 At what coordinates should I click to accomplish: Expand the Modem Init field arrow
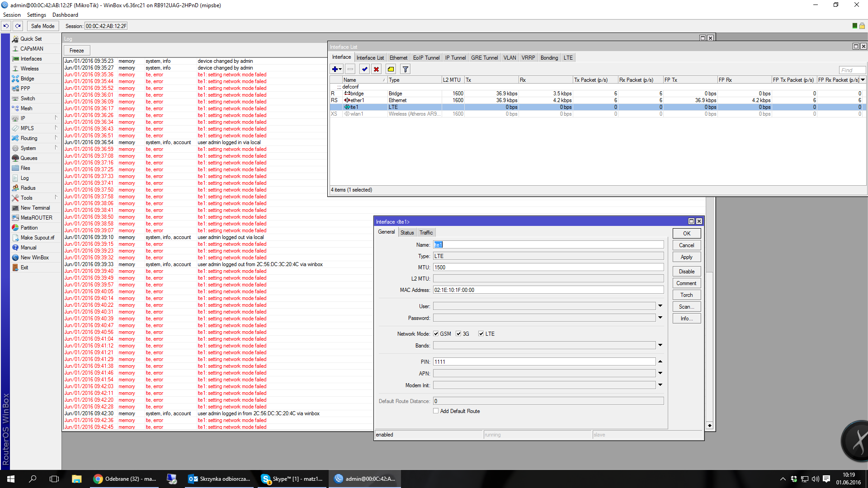(660, 385)
